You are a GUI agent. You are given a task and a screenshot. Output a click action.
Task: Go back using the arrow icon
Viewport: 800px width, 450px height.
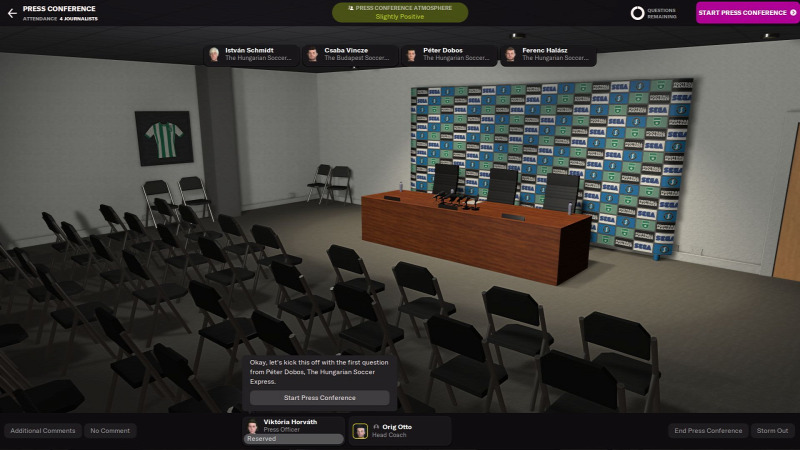(x=12, y=14)
